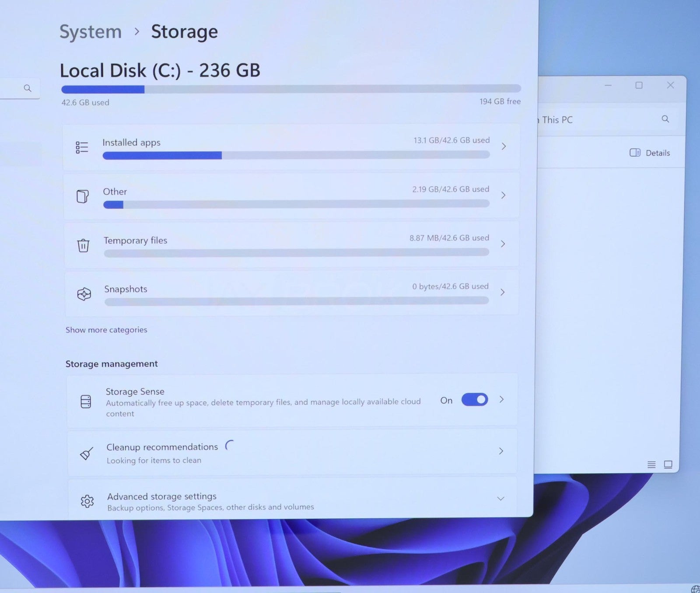
Task: Turn off the Storage Sense toggle
Action: [x=475, y=400]
